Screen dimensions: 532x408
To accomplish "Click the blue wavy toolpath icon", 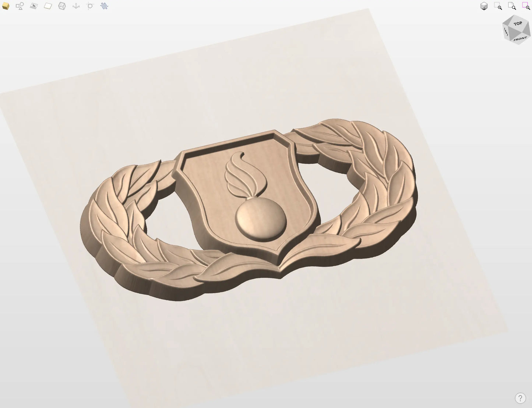I will click(104, 6).
